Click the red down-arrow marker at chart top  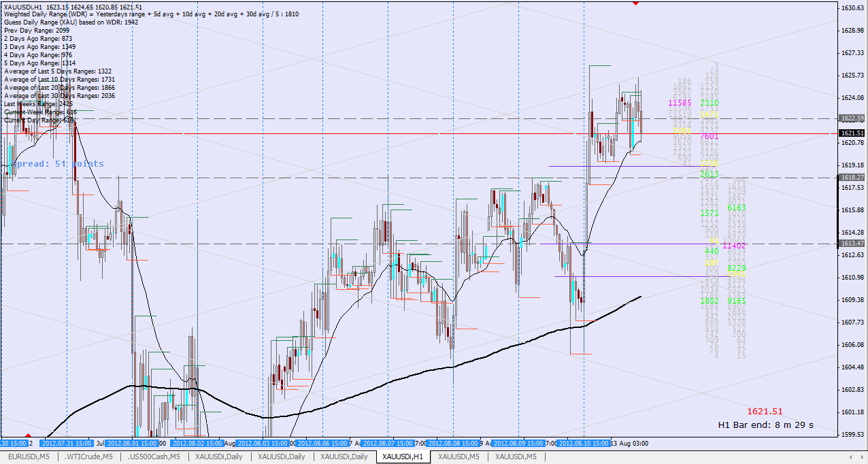[x=635, y=3]
